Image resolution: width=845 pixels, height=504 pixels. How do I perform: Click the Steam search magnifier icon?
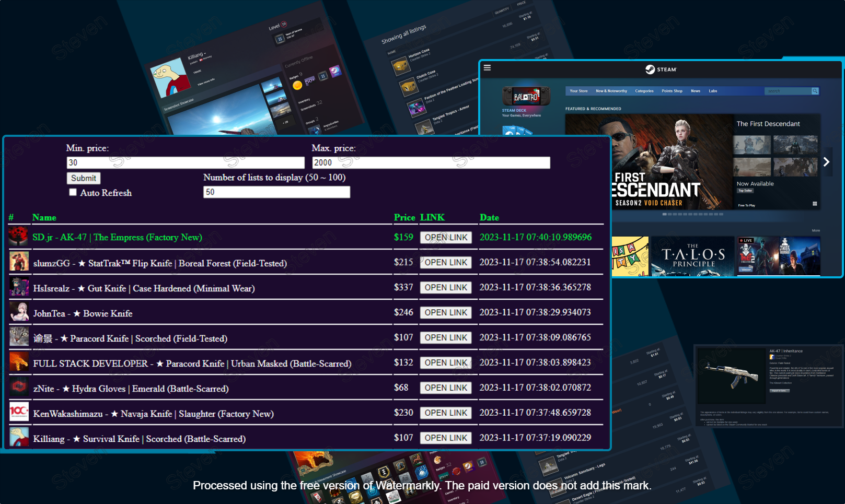tap(815, 91)
